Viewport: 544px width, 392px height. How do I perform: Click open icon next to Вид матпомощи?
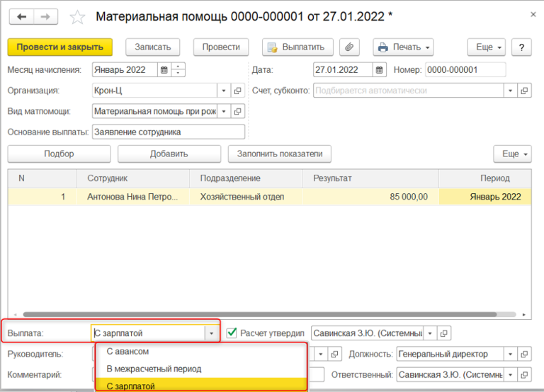point(238,112)
